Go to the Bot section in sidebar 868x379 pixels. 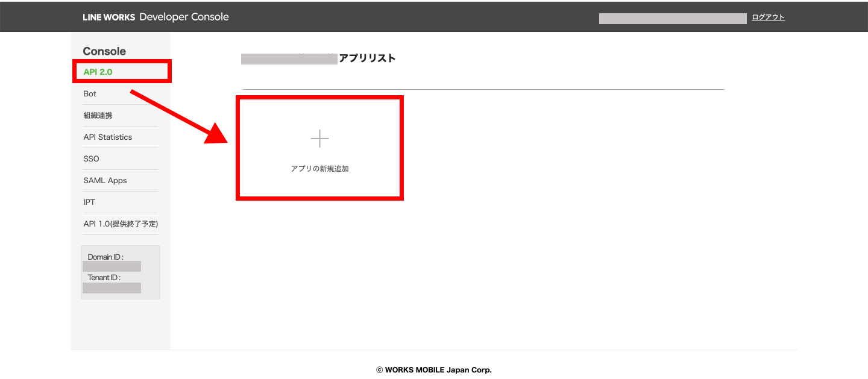(x=90, y=94)
